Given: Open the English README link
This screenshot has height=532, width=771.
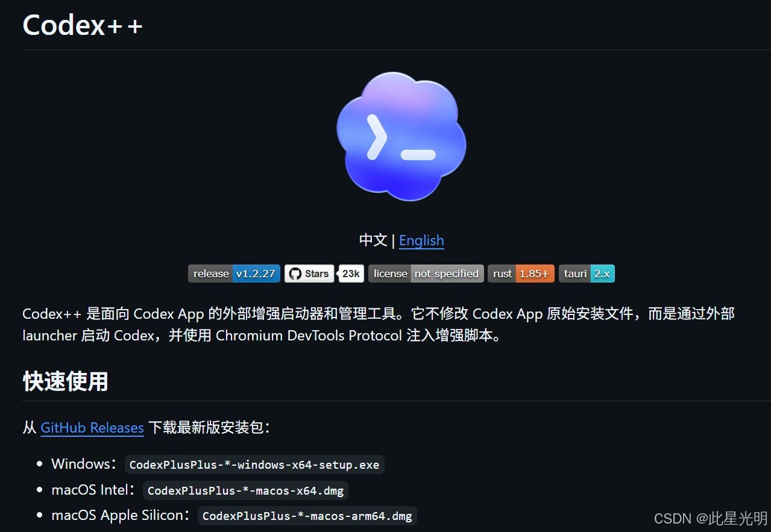Looking at the screenshot, I should coord(421,240).
